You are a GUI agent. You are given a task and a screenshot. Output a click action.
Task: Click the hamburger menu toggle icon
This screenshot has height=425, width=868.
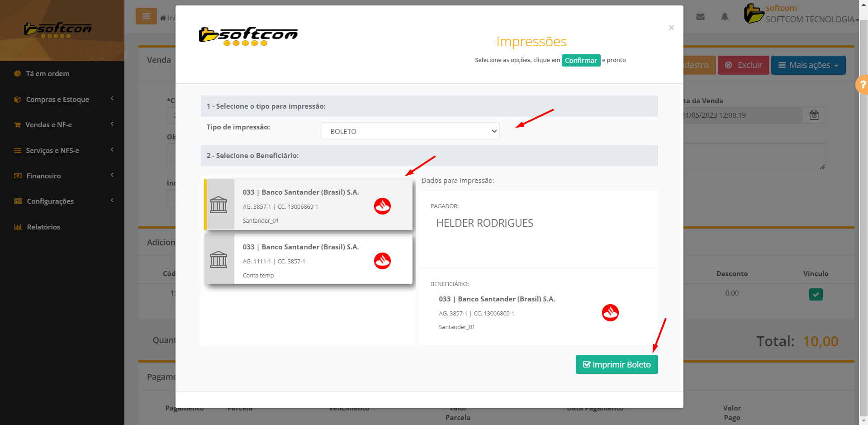pos(146,16)
